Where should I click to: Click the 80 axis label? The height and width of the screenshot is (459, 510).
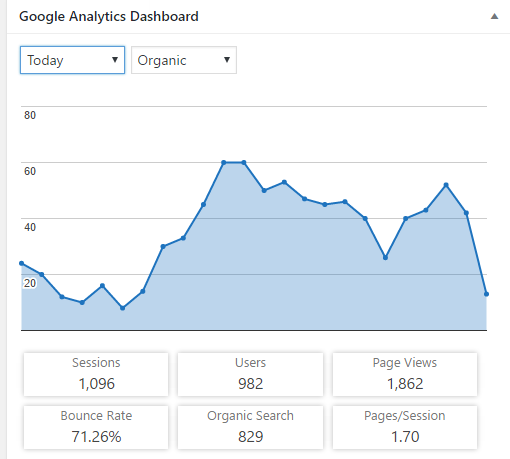click(30, 115)
